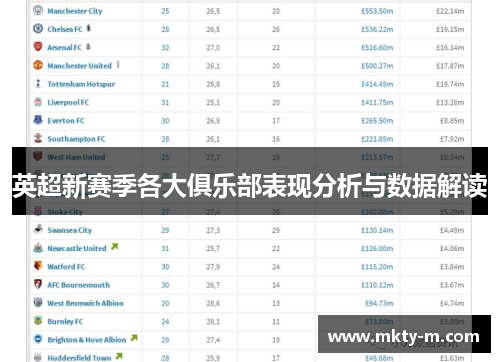Click the Huddersfield Town club crest
500x362 pixels.
(x=38, y=357)
